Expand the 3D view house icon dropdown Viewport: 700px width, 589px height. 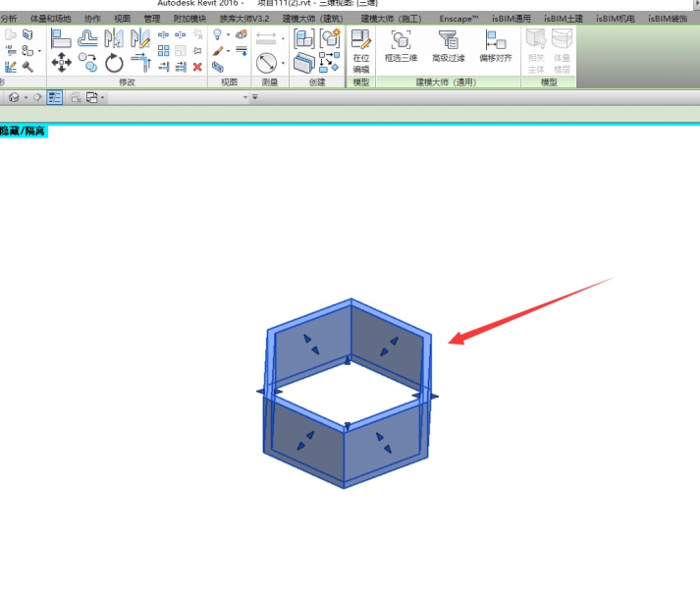point(26,97)
